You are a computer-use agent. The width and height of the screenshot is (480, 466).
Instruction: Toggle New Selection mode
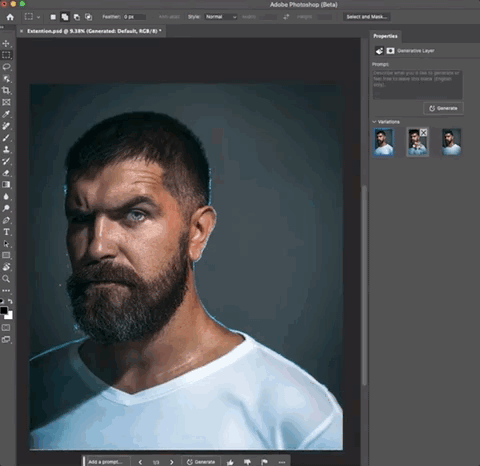coord(53,17)
